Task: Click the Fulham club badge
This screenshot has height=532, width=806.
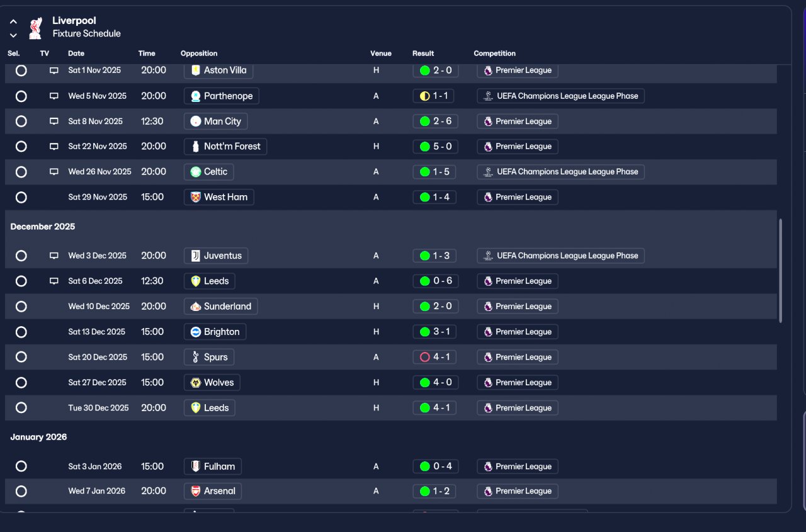Action: 196,467
